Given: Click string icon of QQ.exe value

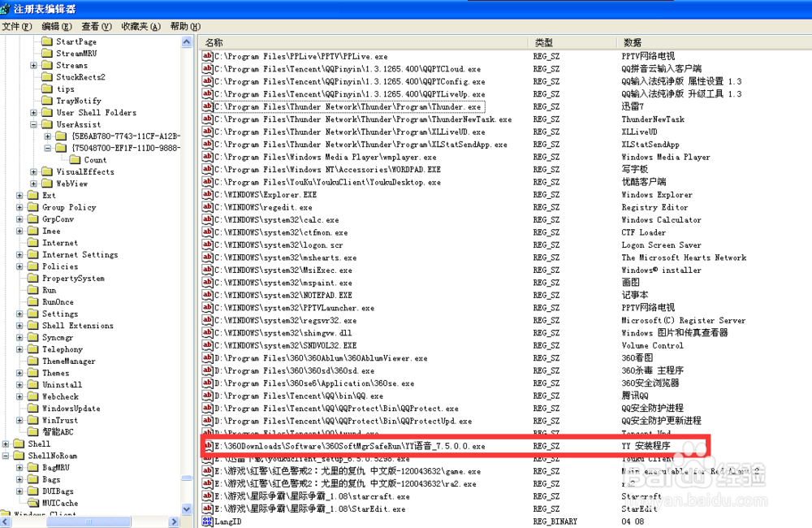Looking at the screenshot, I should (208, 396).
